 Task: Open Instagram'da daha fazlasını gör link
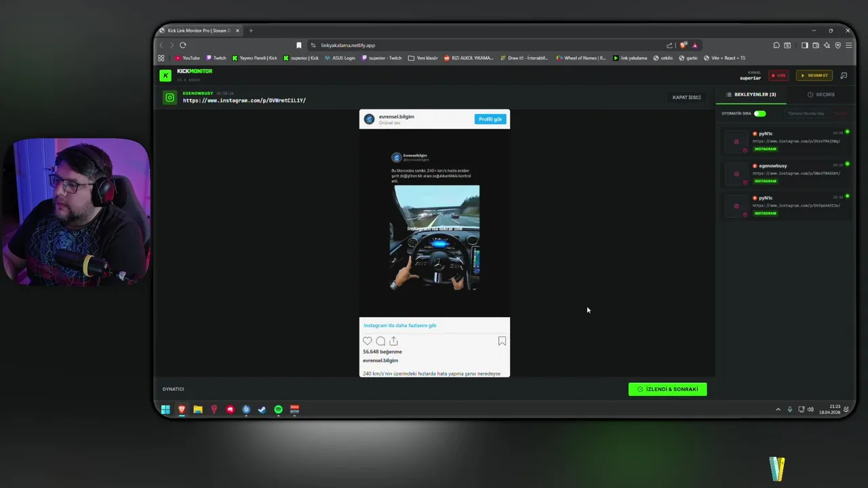coord(400,325)
